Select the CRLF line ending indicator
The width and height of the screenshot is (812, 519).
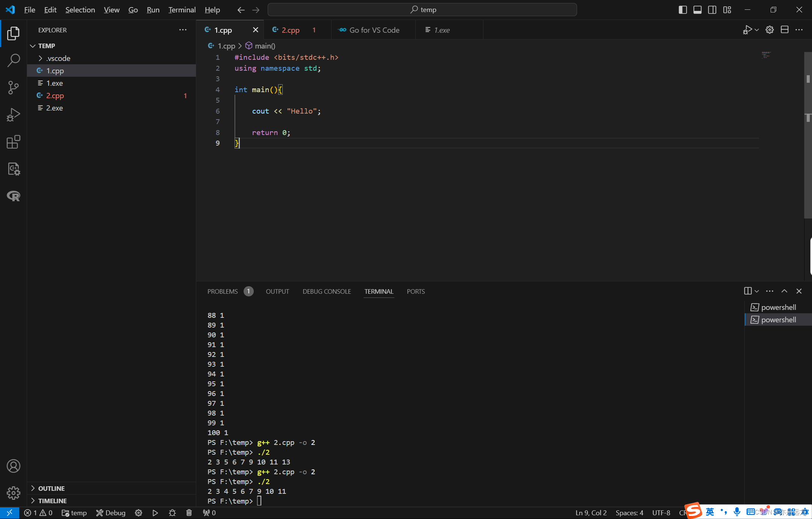tap(685, 513)
